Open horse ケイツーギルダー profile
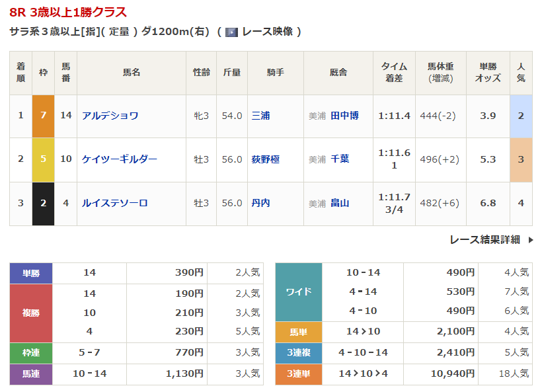The width and height of the screenshot is (542, 392). pyautogui.click(x=119, y=159)
